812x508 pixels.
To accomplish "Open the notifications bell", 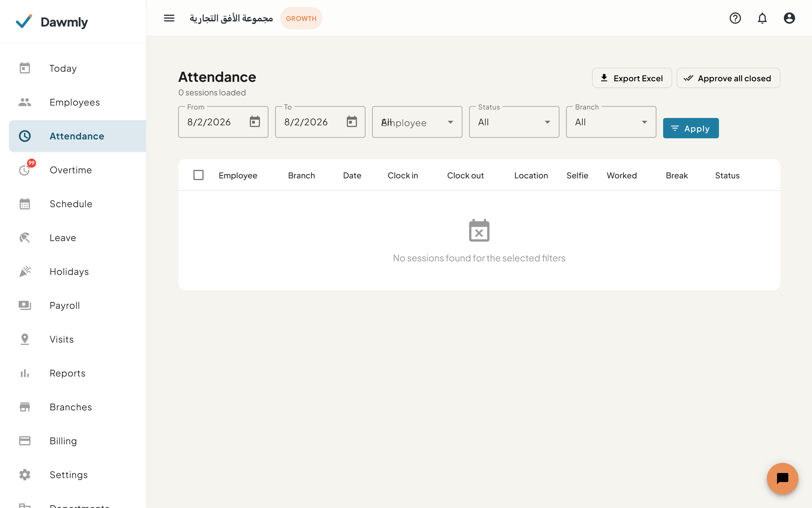I will [762, 18].
